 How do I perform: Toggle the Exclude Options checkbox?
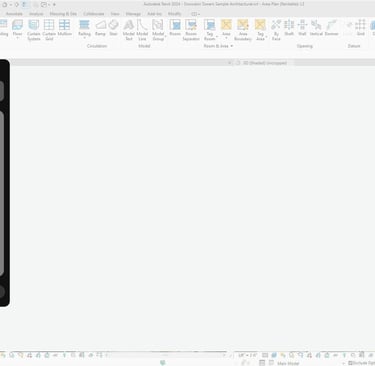[350, 363]
